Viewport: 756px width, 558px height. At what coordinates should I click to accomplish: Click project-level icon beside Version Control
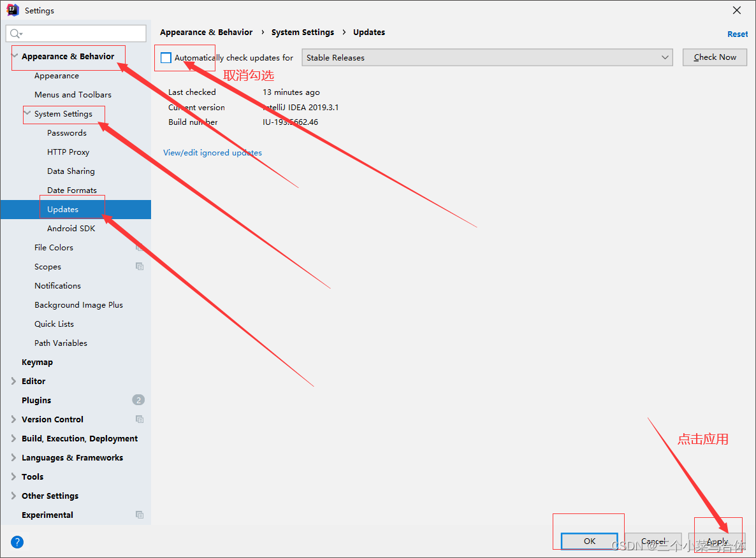140,419
